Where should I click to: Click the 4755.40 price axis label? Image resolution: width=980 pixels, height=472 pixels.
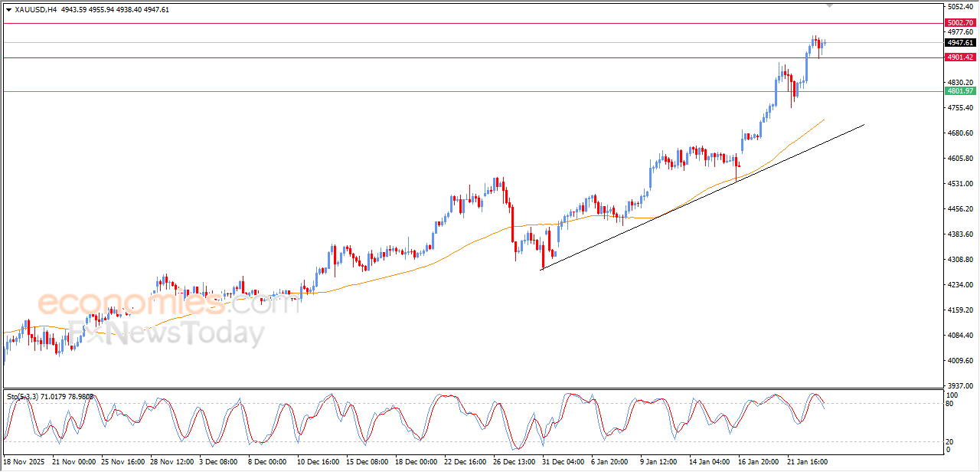pos(960,108)
